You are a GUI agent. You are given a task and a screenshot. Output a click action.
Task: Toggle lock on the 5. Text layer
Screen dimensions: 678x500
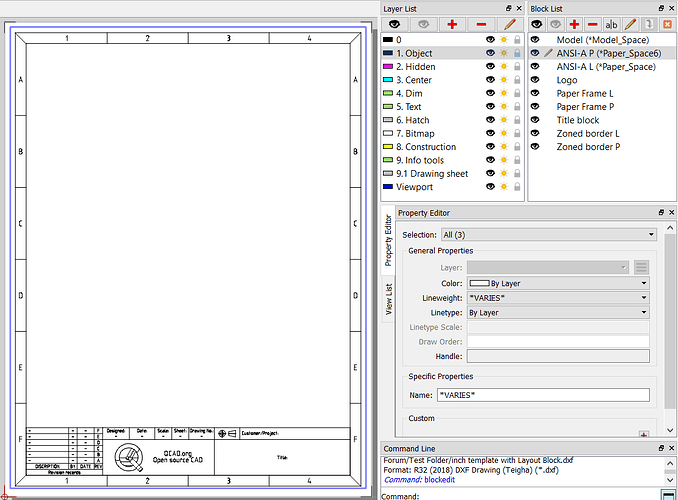(x=517, y=107)
